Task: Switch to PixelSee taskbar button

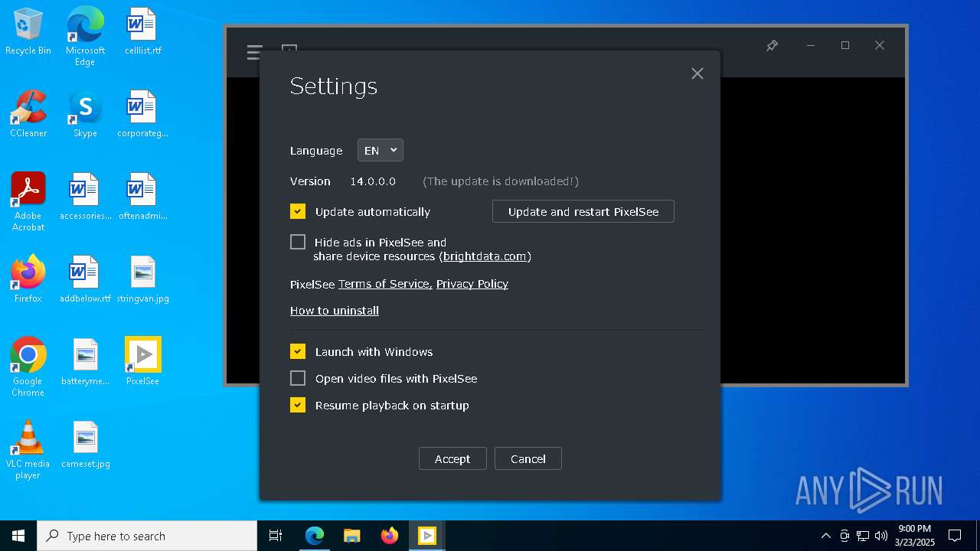Action: 427,536
